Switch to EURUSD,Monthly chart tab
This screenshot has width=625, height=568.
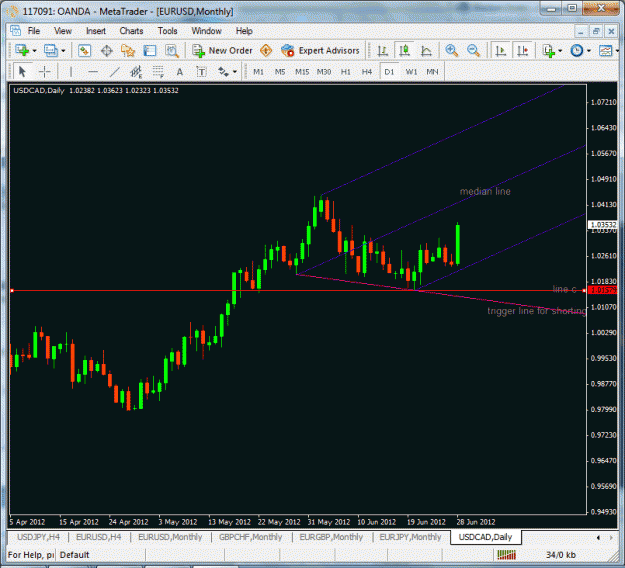(170, 537)
